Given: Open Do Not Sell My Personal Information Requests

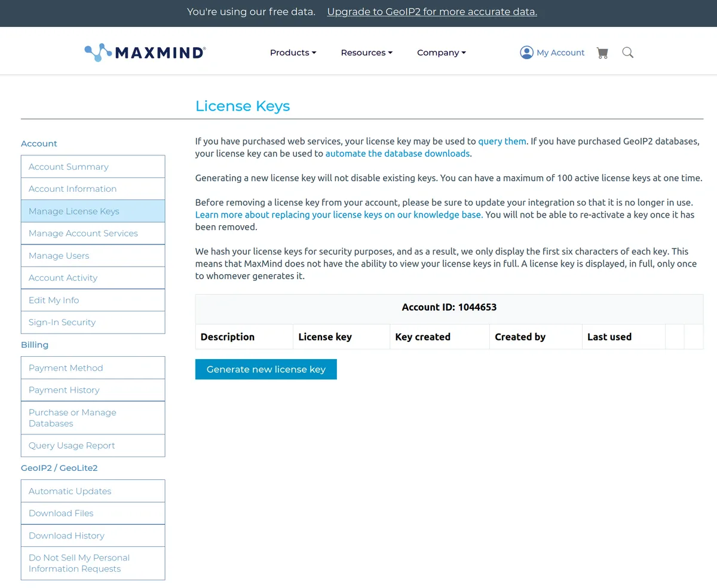Looking at the screenshot, I should pos(93,563).
